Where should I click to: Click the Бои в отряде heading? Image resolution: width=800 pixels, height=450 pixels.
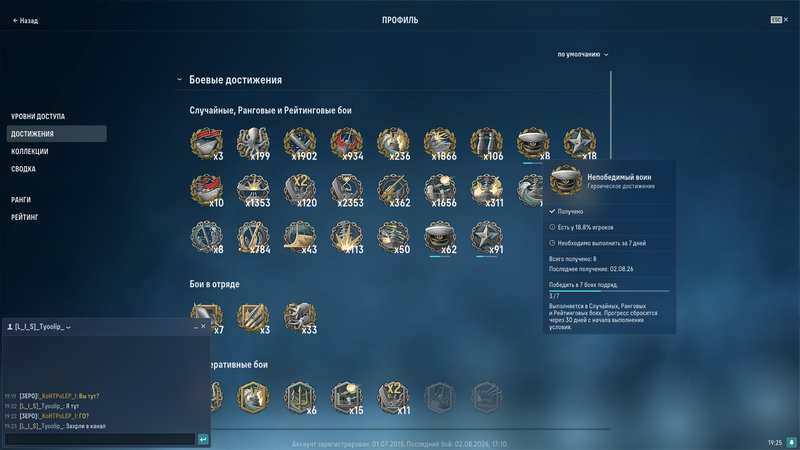coord(214,284)
